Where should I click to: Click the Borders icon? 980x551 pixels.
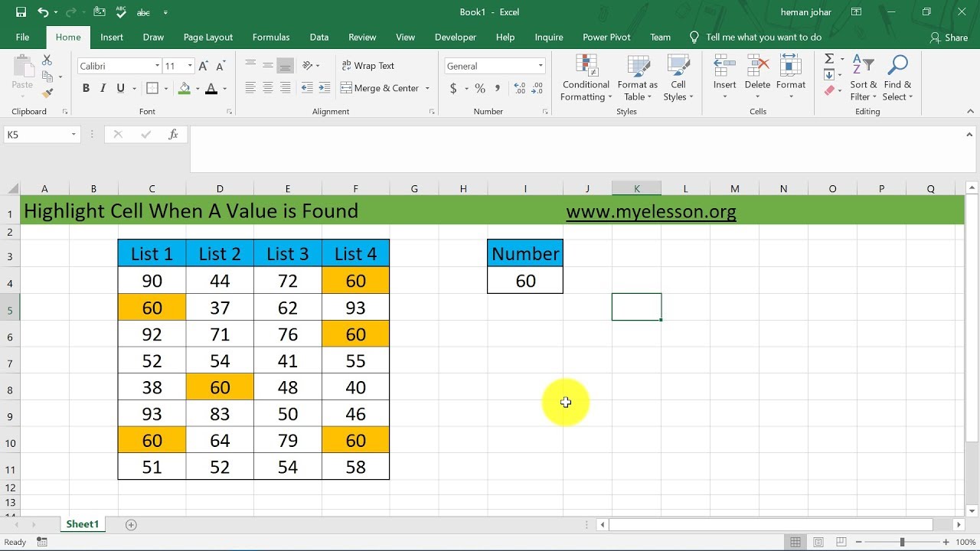point(152,89)
